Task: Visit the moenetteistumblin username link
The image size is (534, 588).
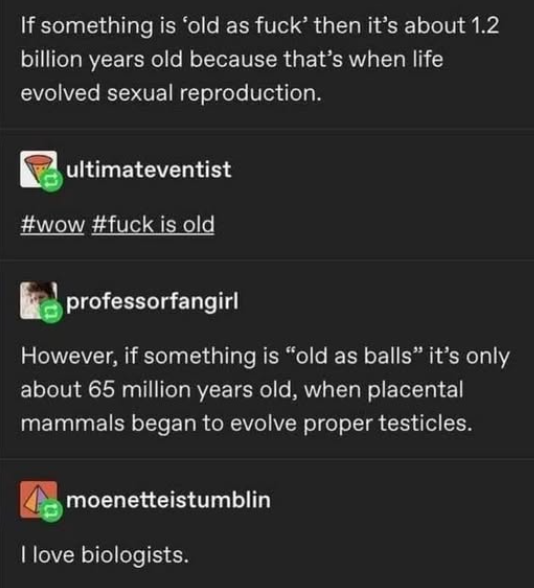Action: pos(168,500)
